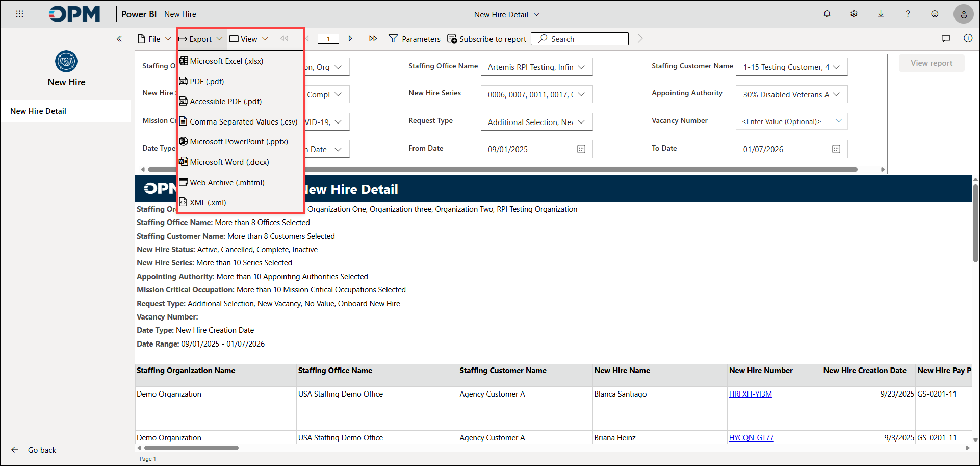
Task: Select New Hire Detail in sidebar
Action: point(66,111)
